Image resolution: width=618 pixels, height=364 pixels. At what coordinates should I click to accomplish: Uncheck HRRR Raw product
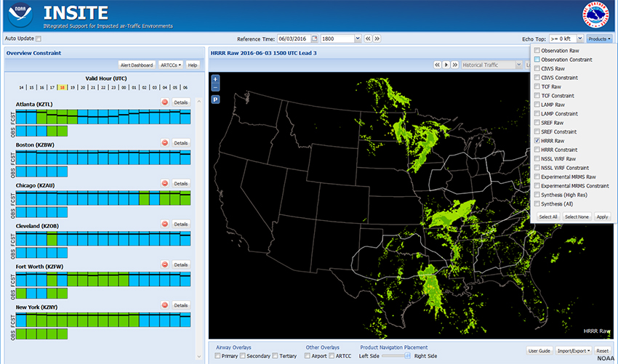click(537, 141)
